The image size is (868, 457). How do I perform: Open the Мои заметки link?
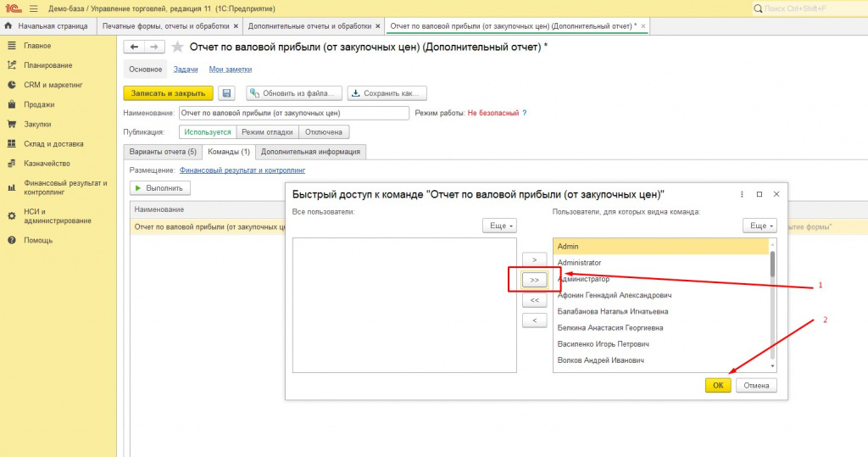click(x=231, y=70)
